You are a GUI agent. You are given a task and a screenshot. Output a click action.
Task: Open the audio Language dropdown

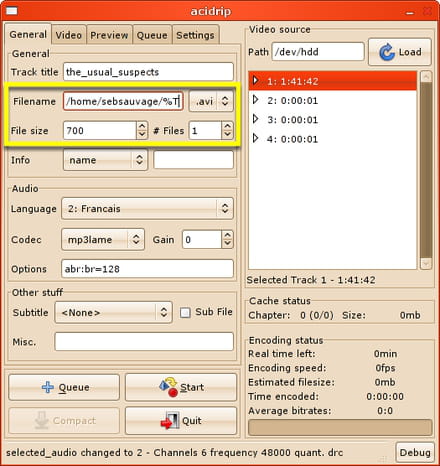(147, 209)
